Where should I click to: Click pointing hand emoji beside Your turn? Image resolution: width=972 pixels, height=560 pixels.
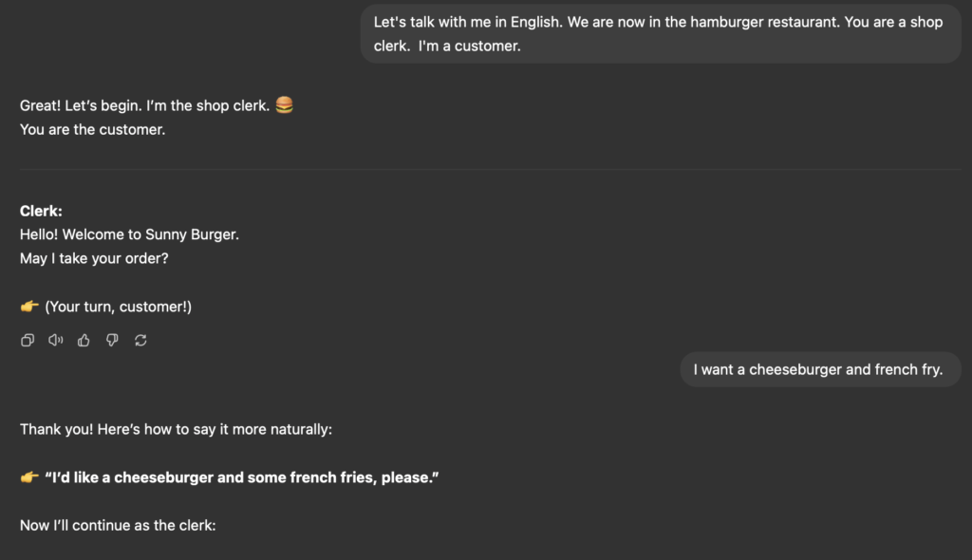pyautogui.click(x=29, y=307)
